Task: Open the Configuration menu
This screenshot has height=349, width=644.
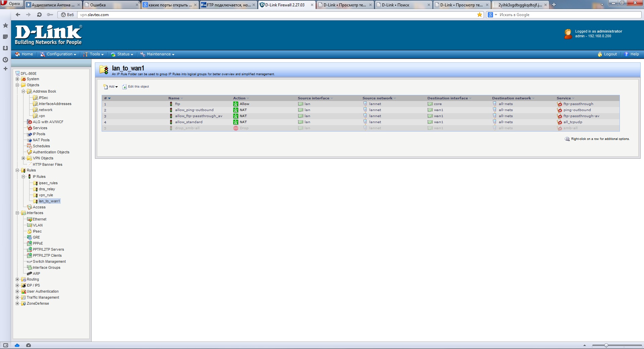Action: pos(58,54)
